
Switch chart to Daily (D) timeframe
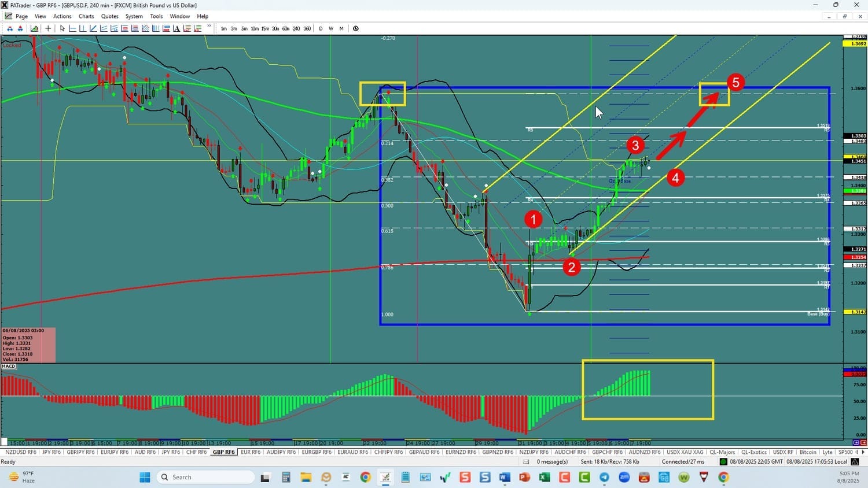[321, 28]
